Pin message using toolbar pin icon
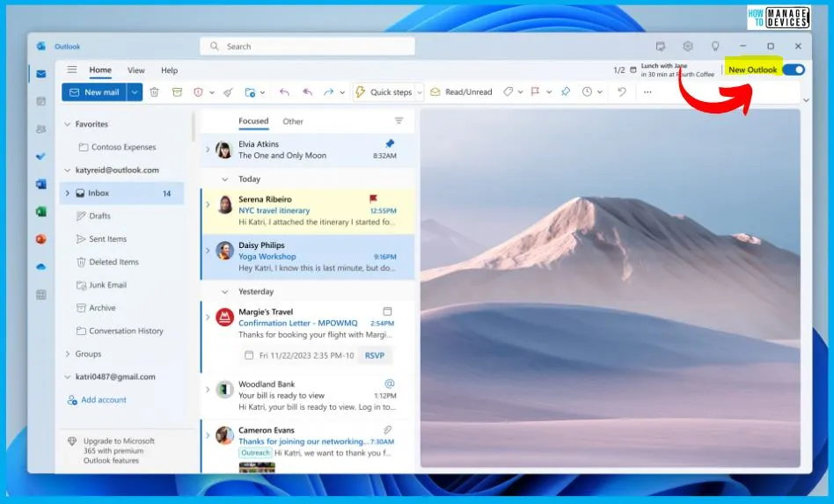 566,92
